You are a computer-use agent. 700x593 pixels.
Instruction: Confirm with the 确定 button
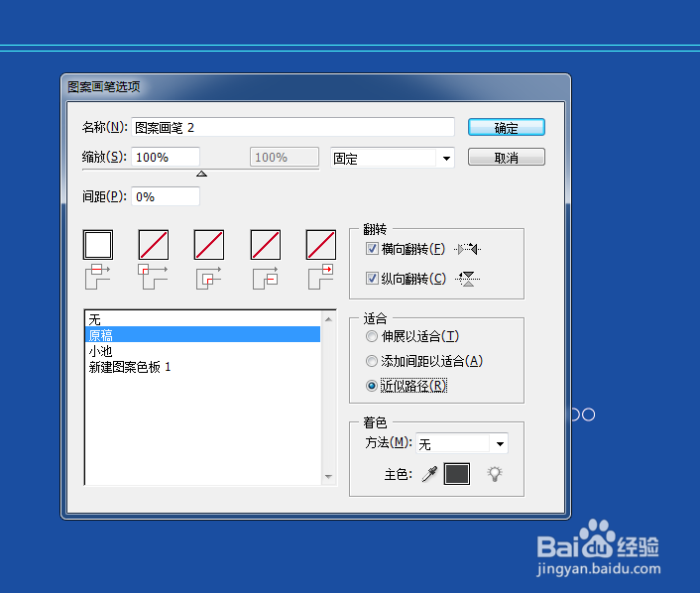click(507, 127)
